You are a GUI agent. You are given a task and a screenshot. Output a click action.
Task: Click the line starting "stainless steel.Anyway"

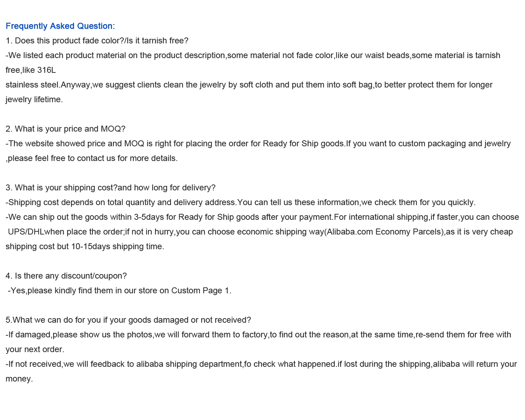pos(249,85)
